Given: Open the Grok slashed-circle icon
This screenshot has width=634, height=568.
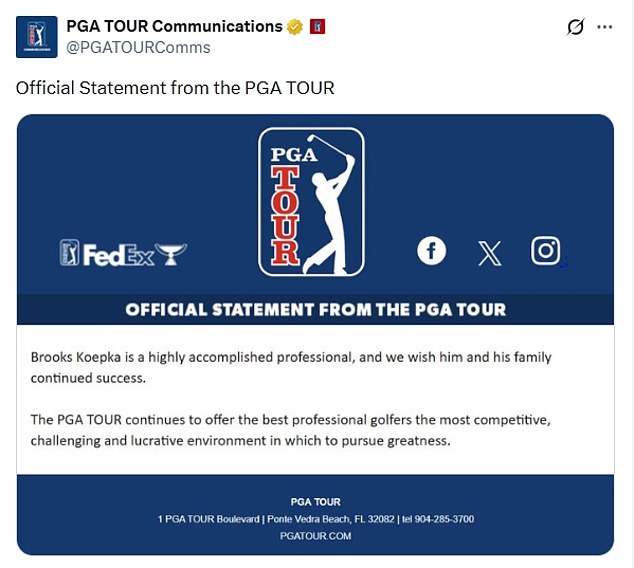Looking at the screenshot, I should (x=575, y=27).
